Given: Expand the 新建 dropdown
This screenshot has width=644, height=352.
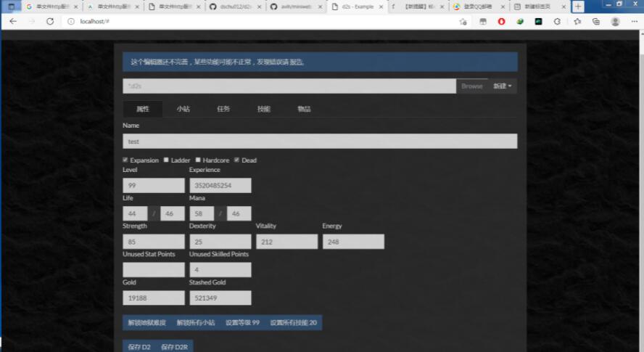Looking at the screenshot, I should pos(502,86).
